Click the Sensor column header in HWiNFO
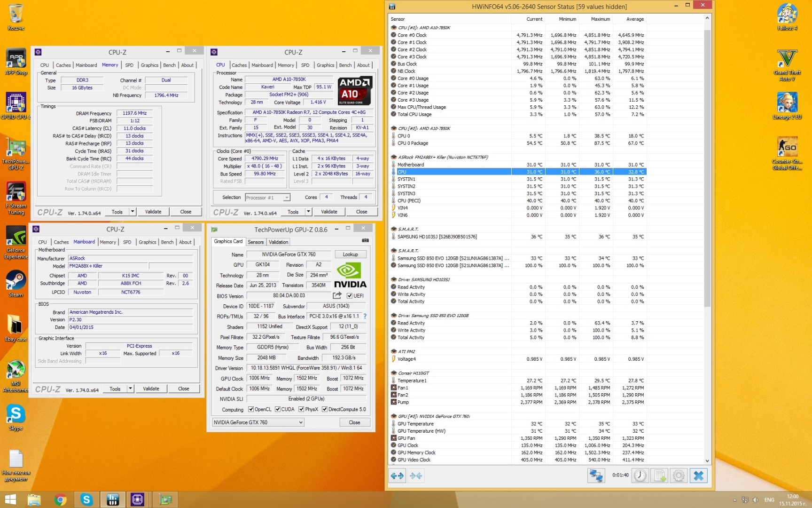This screenshot has height=508, width=812. [450, 19]
